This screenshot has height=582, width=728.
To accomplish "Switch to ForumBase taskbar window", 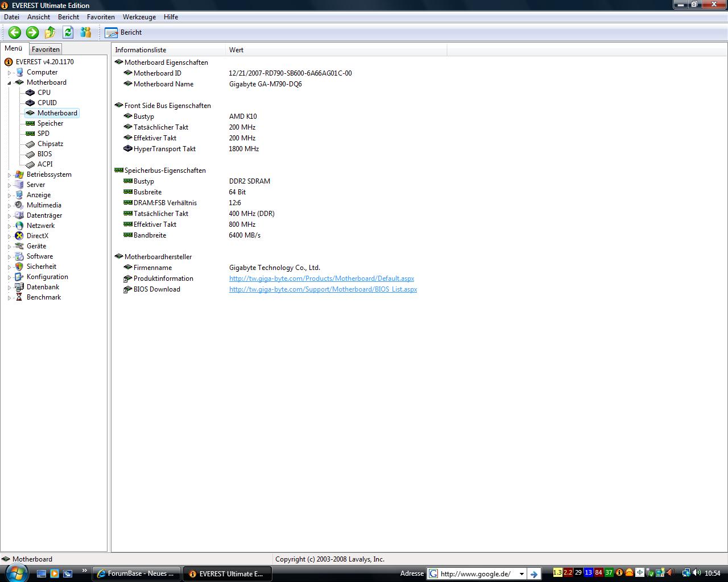I will [x=136, y=573].
